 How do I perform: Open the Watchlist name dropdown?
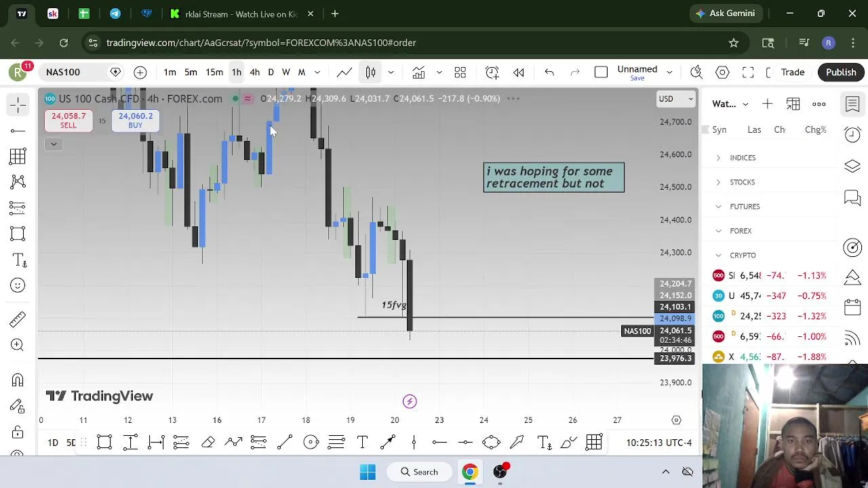pos(730,104)
